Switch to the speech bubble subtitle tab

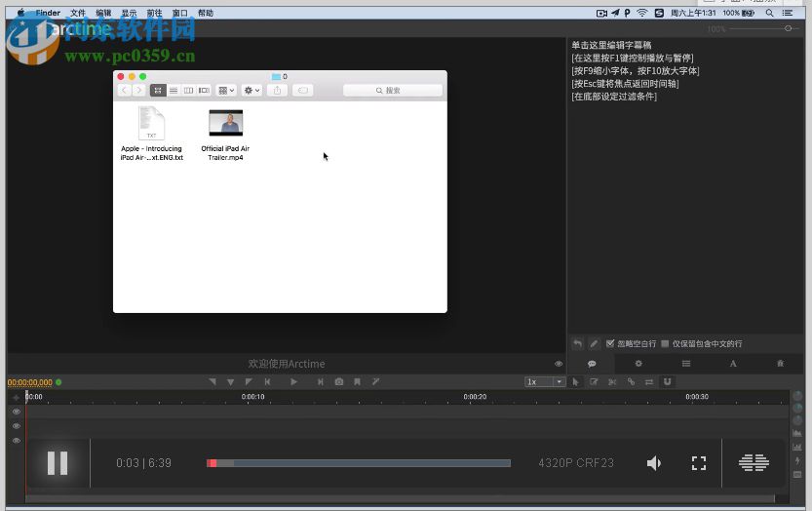click(592, 364)
